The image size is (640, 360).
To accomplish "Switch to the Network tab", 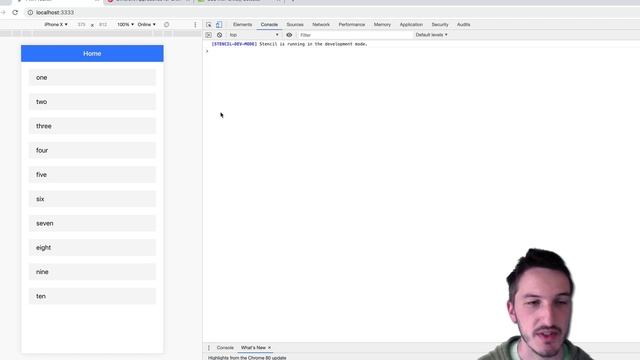I will (321, 24).
